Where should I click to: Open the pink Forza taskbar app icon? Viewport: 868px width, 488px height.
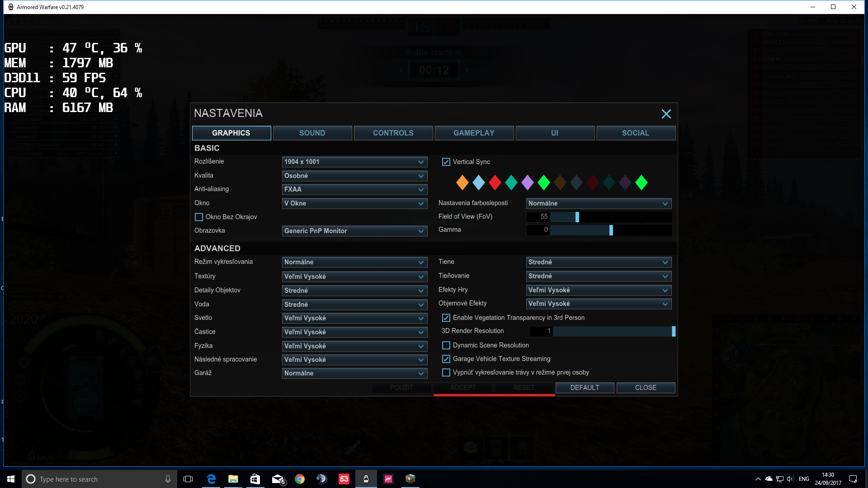click(388, 479)
